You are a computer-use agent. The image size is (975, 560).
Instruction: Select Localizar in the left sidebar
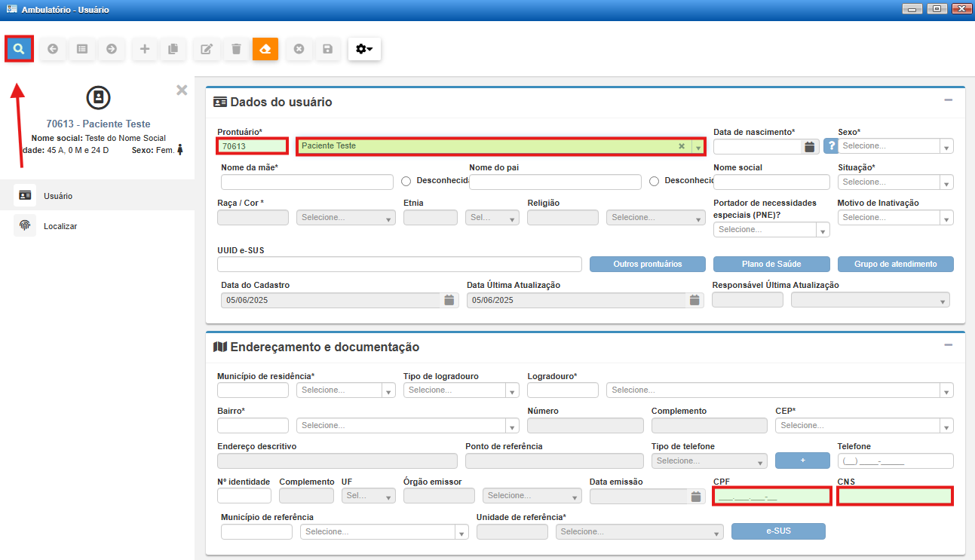tap(60, 226)
